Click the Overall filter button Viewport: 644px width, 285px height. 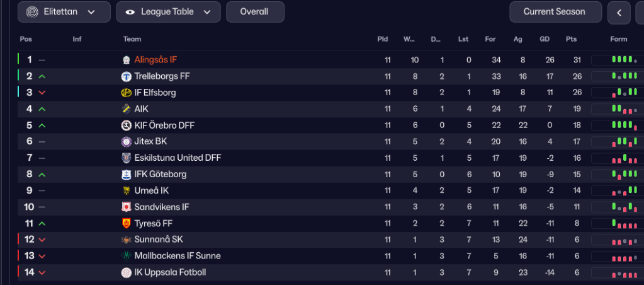[254, 12]
